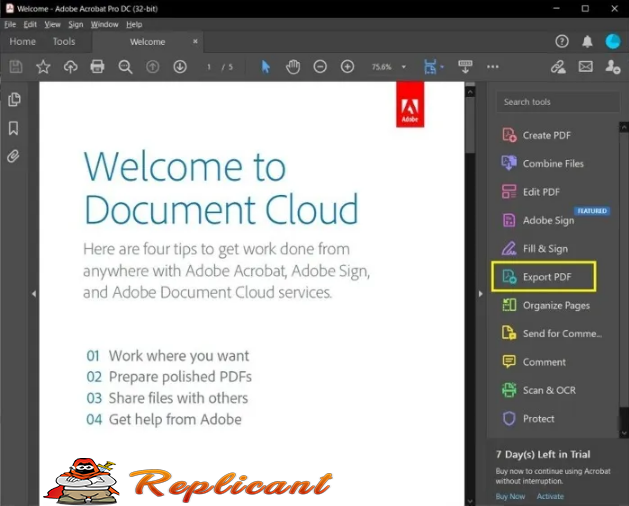Open the Find text magnifier icon
Screen dimensions: 629x506
click(125, 67)
